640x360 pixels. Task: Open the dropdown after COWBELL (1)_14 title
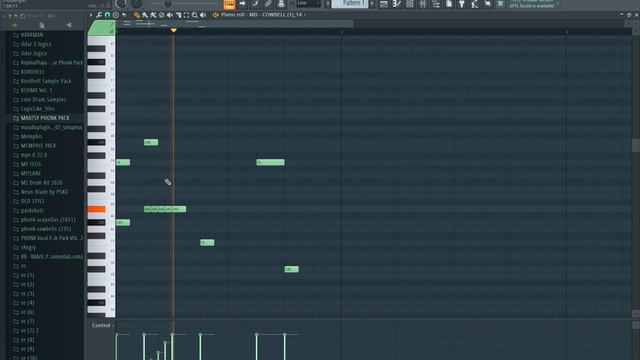point(305,15)
